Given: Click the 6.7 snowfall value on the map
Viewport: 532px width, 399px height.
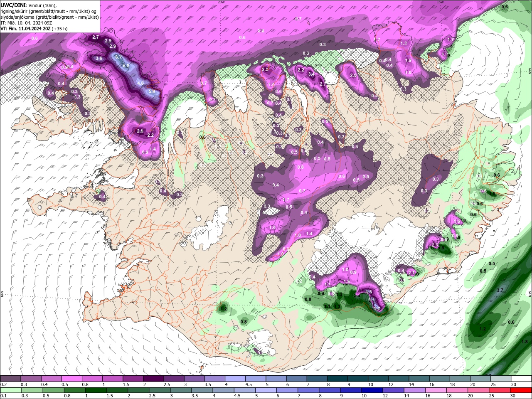Looking at the screenshot, I should [x=118, y=57].
